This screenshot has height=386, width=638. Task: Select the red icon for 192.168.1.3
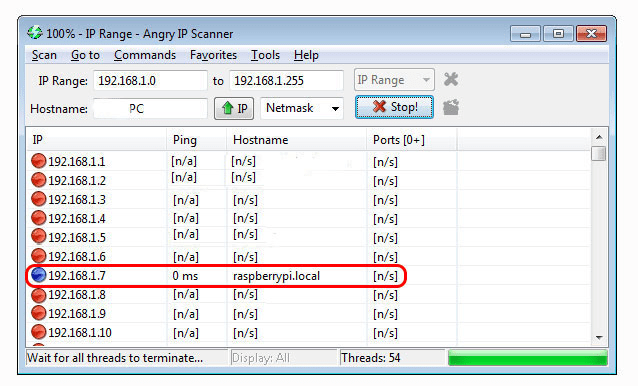[x=39, y=199]
